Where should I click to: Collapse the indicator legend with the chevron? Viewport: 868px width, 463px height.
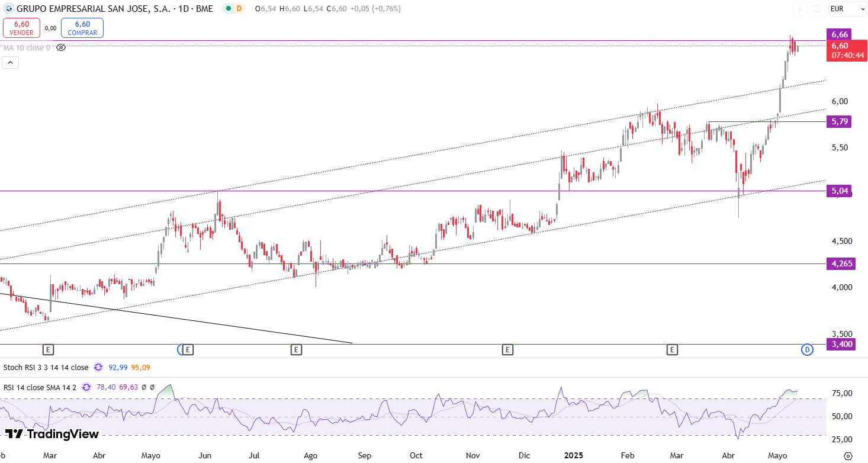pyautogui.click(x=11, y=62)
